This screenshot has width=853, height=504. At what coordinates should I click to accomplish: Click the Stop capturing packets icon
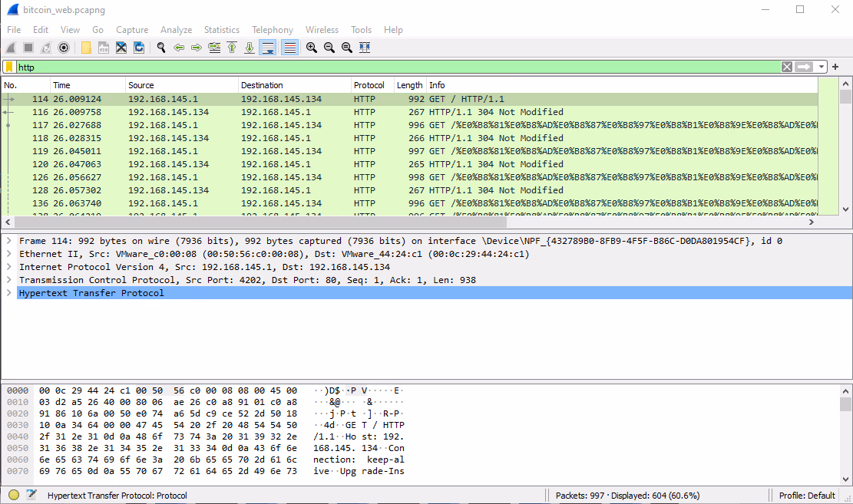click(29, 48)
